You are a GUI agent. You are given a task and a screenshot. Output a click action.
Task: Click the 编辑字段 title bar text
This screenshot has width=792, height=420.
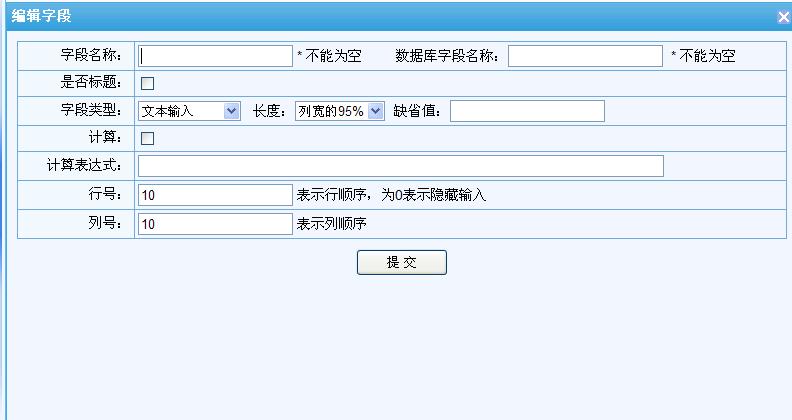pos(41,16)
